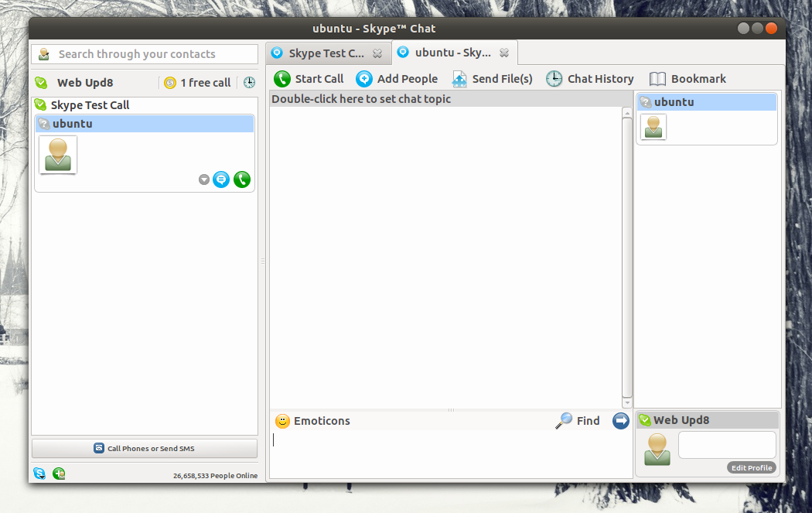Click the Skype icon at bottom left
This screenshot has width=812, height=513.
39,473
